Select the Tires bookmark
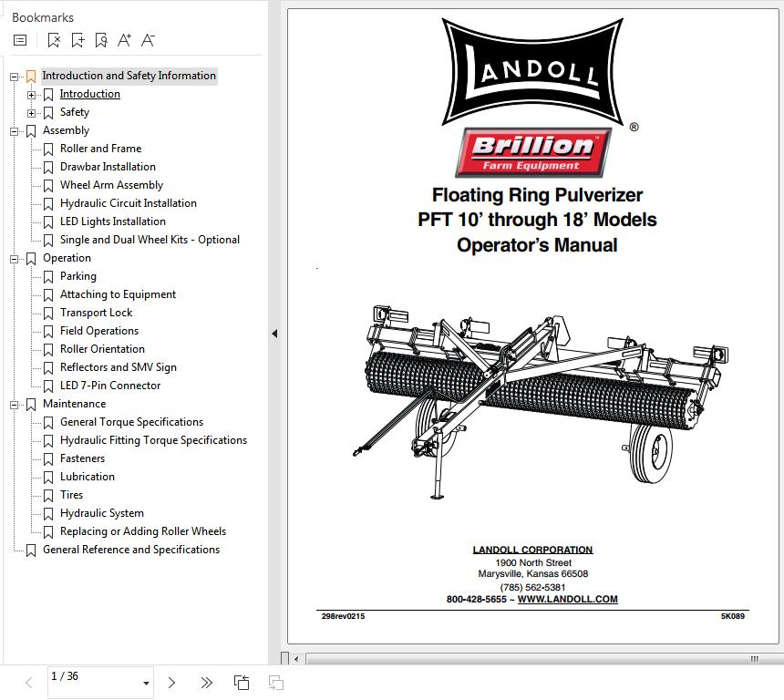Screen dimensions: 784x700 pos(71,495)
